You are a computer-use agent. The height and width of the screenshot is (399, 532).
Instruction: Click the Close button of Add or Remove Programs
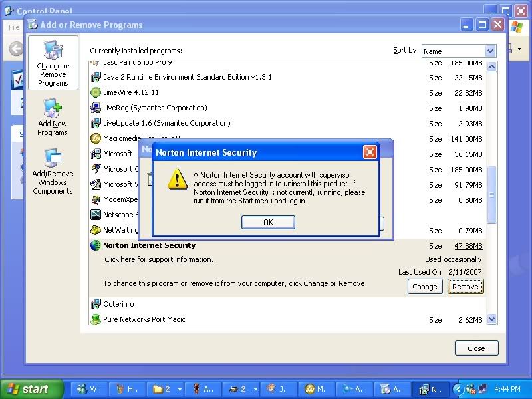(x=476, y=348)
